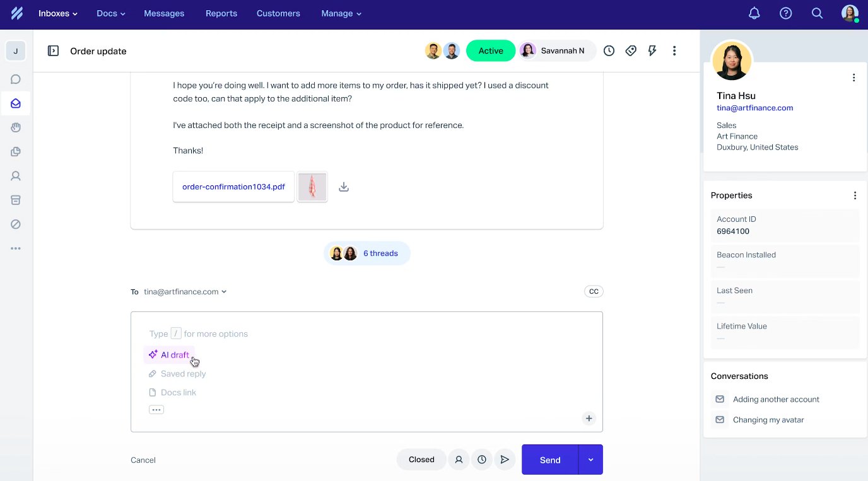The image size is (868, 481).
Task: Open the search magnifier in the top bar
Action: tap(817, 13)
